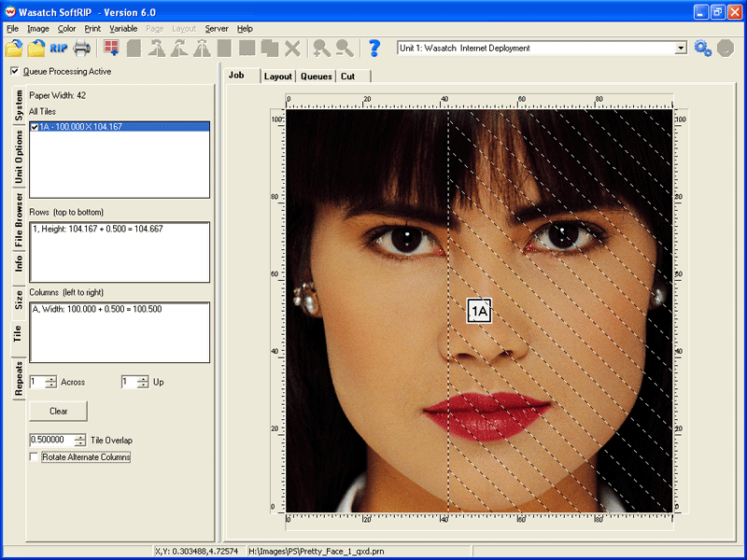Expand the Unit 1: Wasatch dropdown
Image resolution: width=747 pixels, height=560 pixels.
(680, 48)
